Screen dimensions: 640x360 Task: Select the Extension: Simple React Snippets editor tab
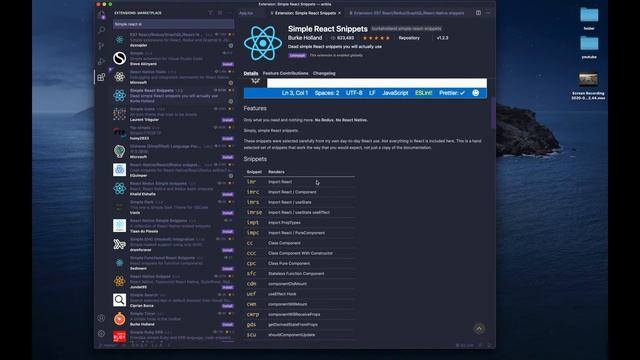pos(305,13)
